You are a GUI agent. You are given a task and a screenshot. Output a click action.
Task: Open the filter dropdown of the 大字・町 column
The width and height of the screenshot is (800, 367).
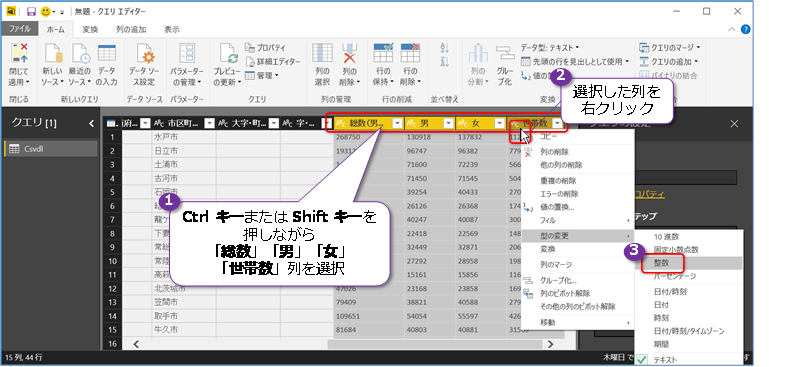(x=273, y=123)
